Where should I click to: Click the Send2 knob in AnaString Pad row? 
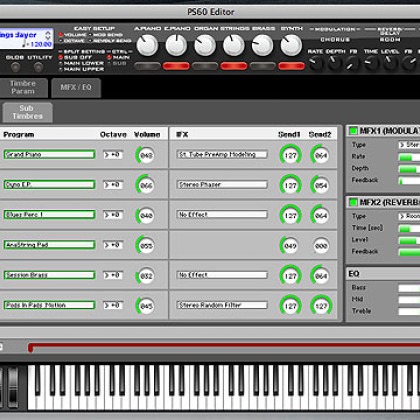[x=321, y=246]
